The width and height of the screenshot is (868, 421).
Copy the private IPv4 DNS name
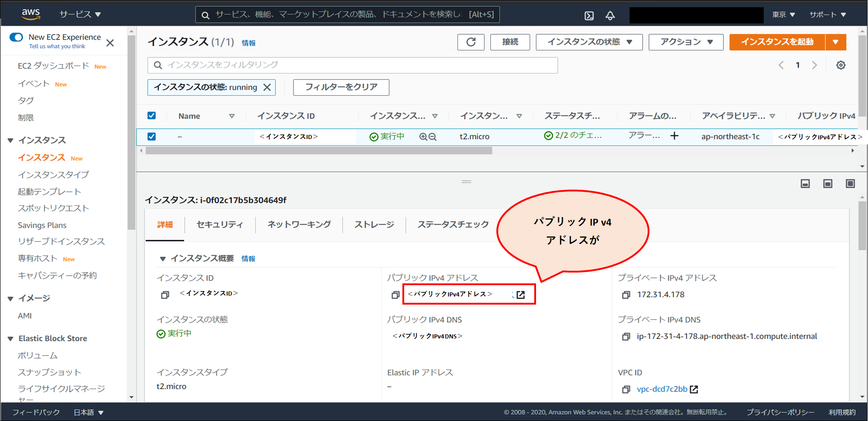pyautogui.click(x=626, y=337)
